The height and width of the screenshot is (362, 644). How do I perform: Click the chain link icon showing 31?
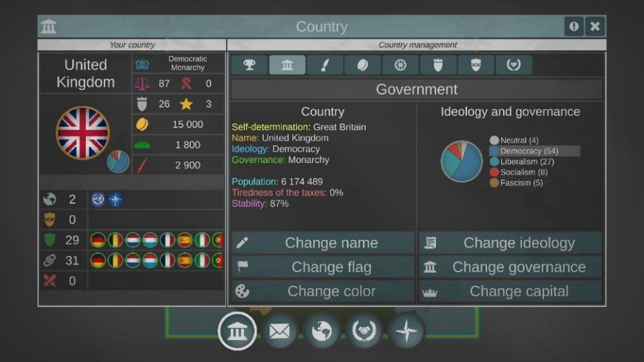[x=50, y=261]
